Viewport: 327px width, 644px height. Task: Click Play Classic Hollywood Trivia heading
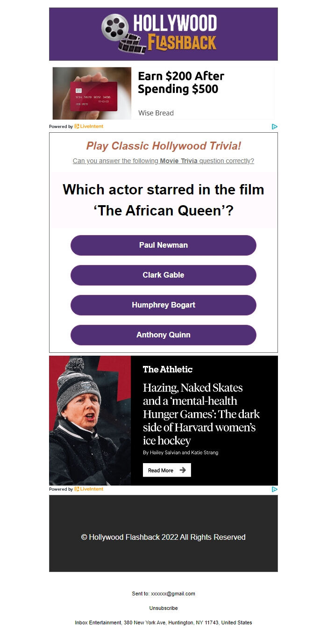(x=163, y=146)
